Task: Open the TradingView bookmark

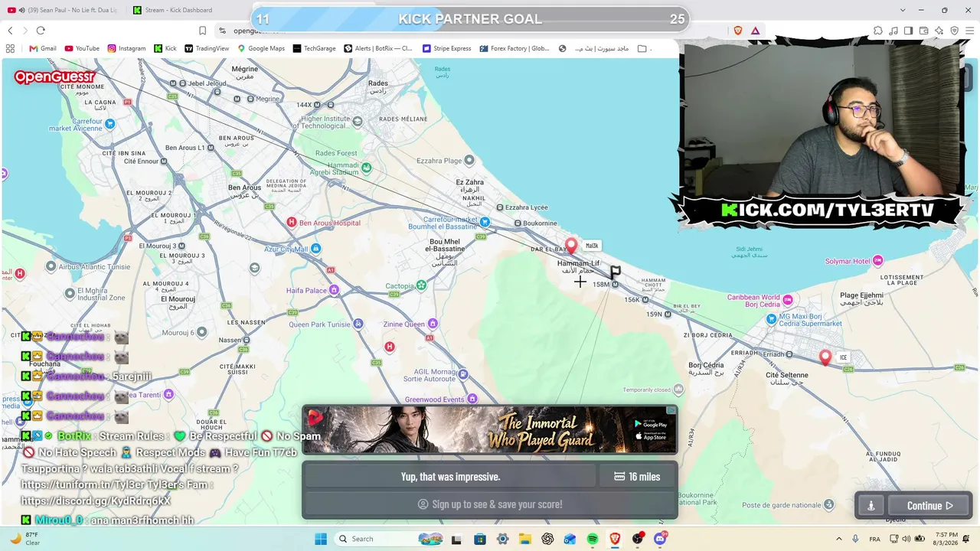Action: pyautogui.click(x=207, y=48)
